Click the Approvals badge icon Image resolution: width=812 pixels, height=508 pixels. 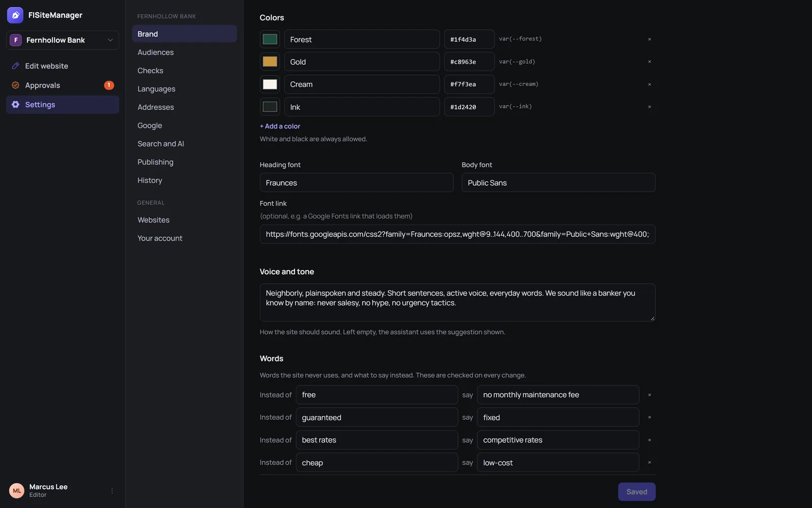[109, 85]
